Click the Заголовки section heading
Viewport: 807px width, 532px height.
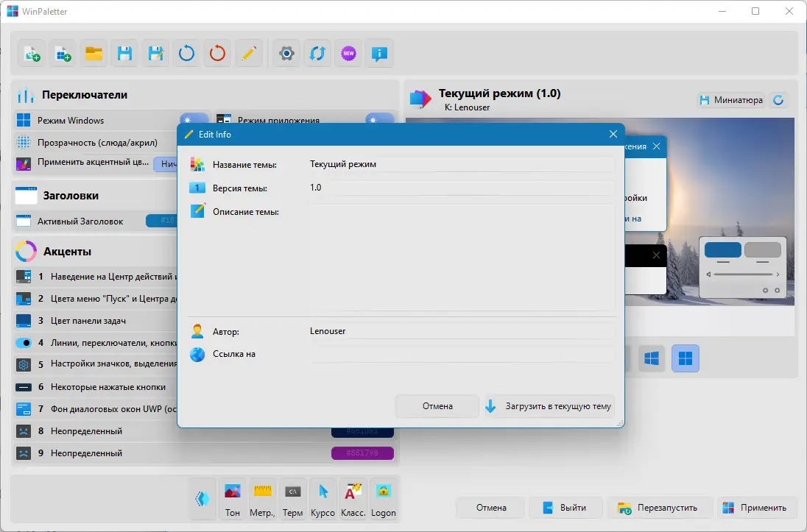71,196
